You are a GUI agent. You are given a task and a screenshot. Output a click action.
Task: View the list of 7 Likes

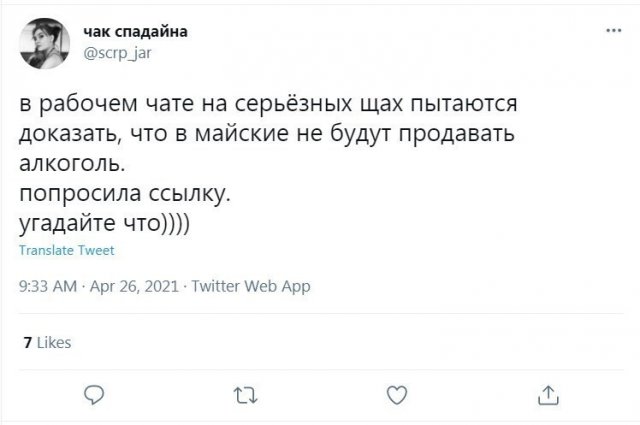tap(46, 343)
